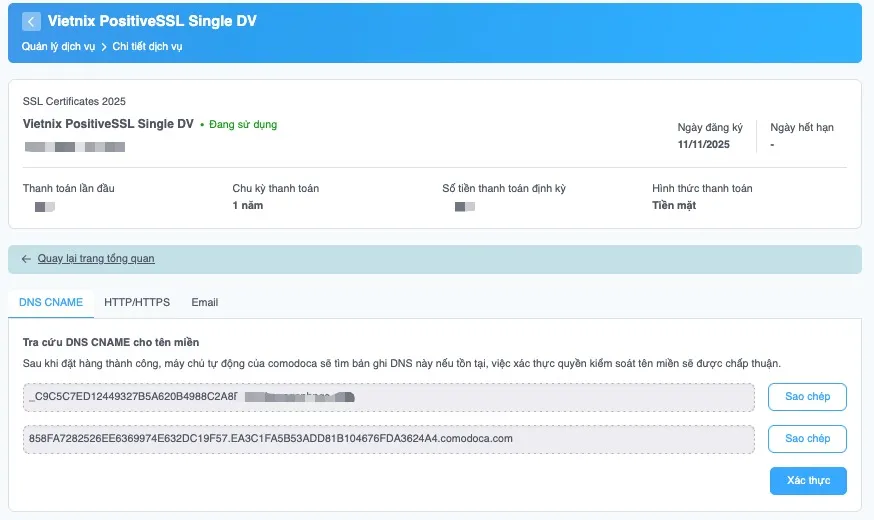Open the Quản lý dịch vụ breadcrumb
The width and height of the screenshot is (874, 520).
pyautogui.click(x=58, y=46)
